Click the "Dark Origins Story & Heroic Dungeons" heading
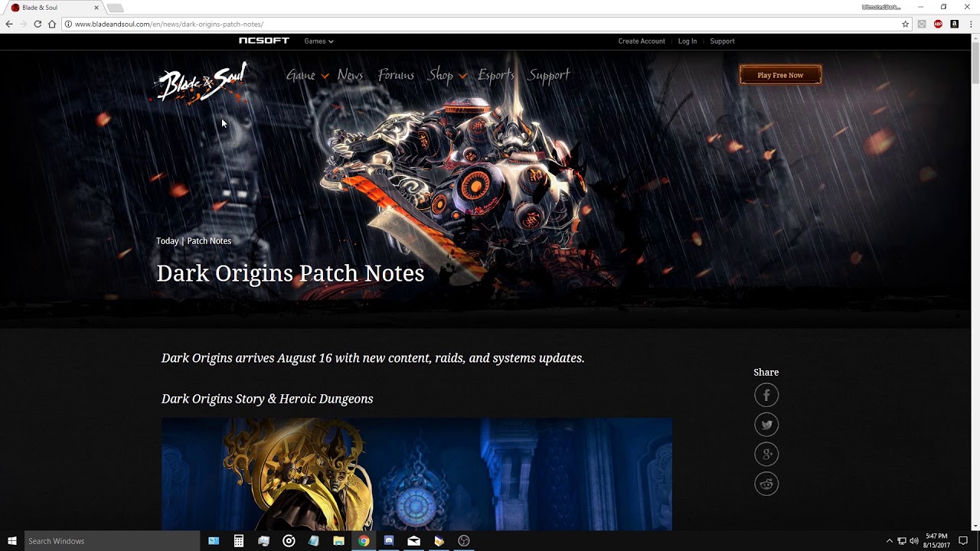Screen dimensions: 980x551 (x=267, y=399)
